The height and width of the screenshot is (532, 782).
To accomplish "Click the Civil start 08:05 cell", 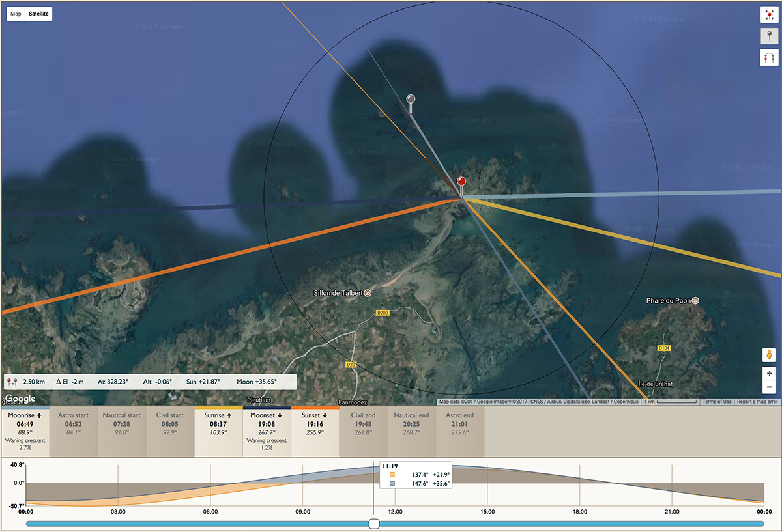I will coord(170,432).
